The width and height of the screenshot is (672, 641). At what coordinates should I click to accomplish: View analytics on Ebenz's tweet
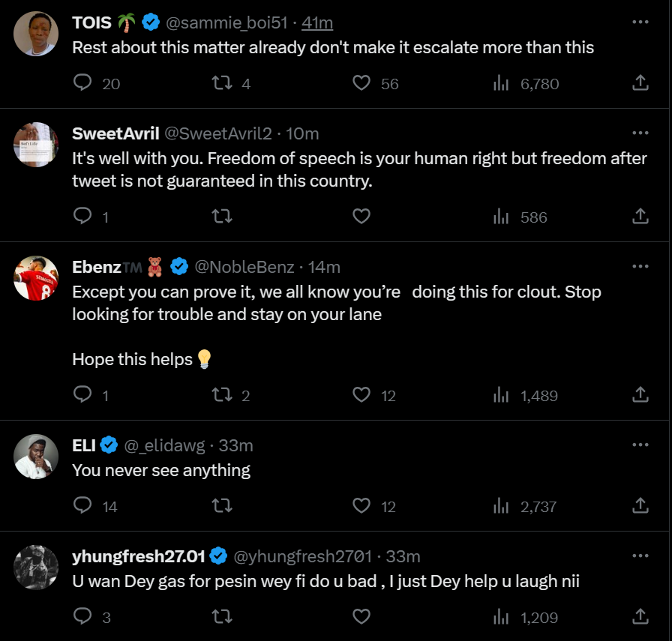click(x=501, y=395)
